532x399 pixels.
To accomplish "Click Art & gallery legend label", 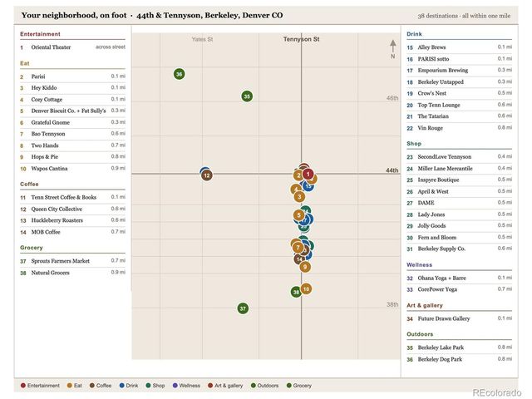I will pos(229,386).
